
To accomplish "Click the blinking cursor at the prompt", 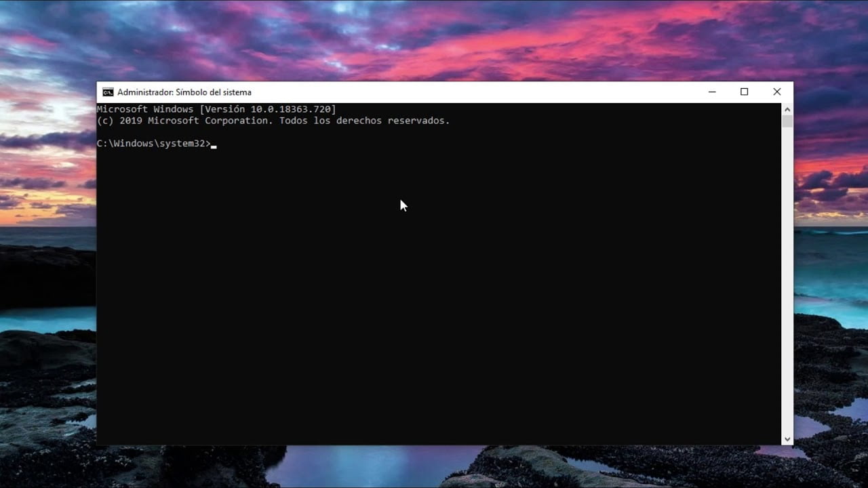I will [214, 144].
